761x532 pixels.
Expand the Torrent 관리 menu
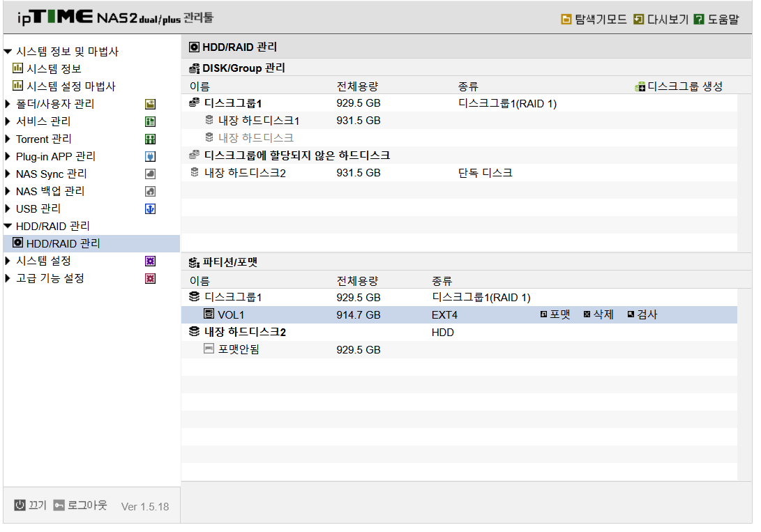(x=7, y=139)
